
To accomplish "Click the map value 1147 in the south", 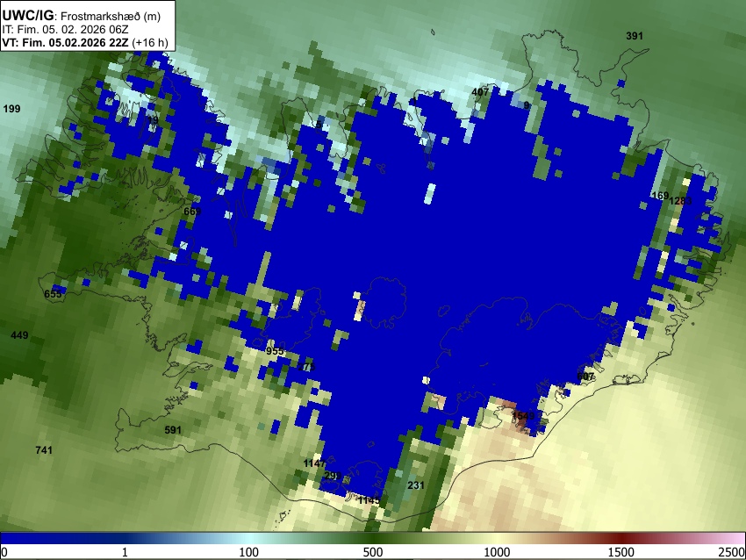I will pos(314,463).
